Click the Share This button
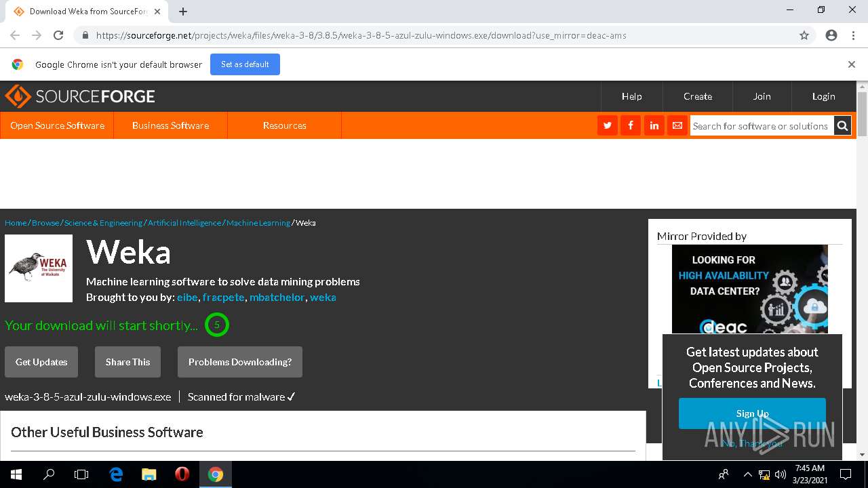Image resolution: width=868 pixels, height=488 pixels. click(127, 362)
